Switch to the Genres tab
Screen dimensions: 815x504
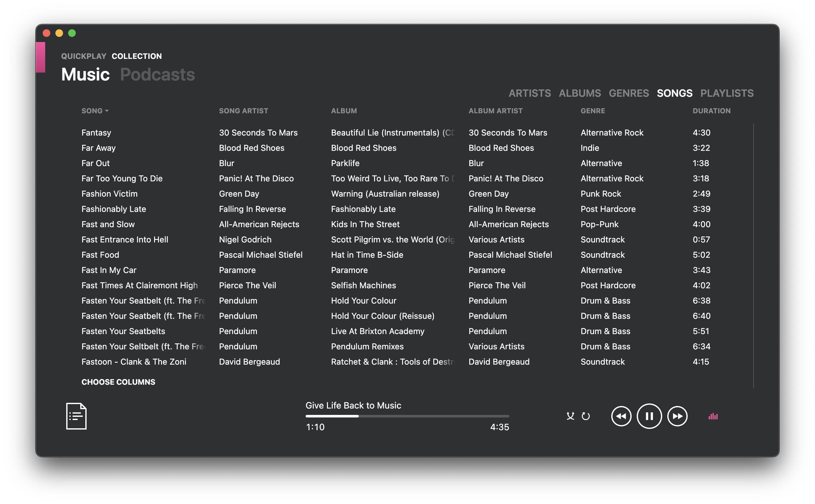coord(629,93)
